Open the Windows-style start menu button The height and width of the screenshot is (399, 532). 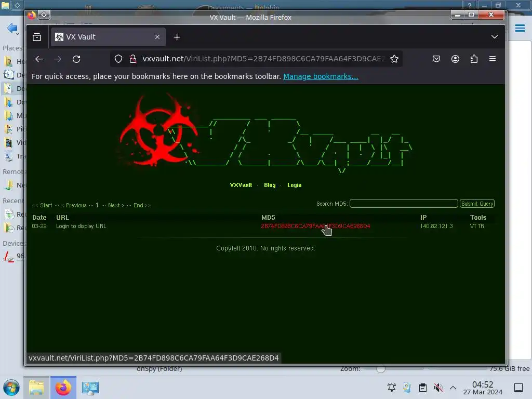pos(11,388)
